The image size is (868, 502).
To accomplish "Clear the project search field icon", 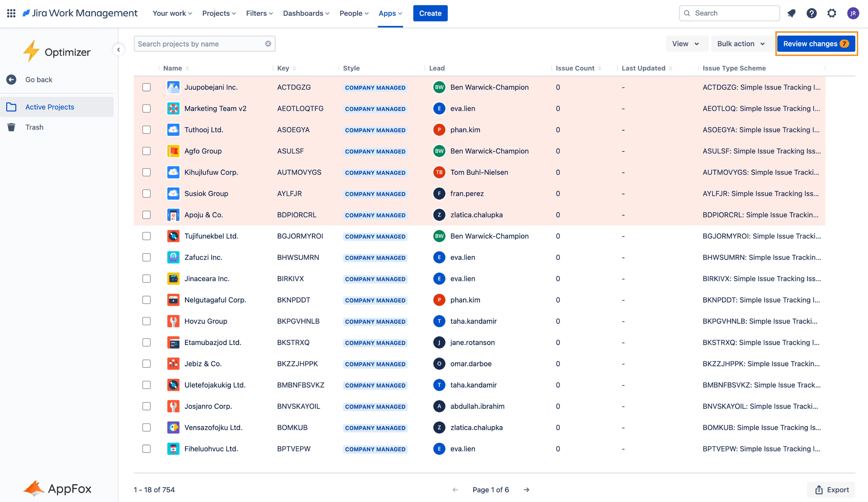I will 268,44.
